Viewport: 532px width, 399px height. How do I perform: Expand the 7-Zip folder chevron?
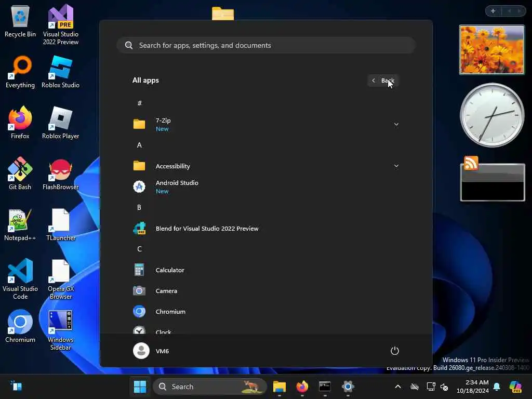coord(396,125)
